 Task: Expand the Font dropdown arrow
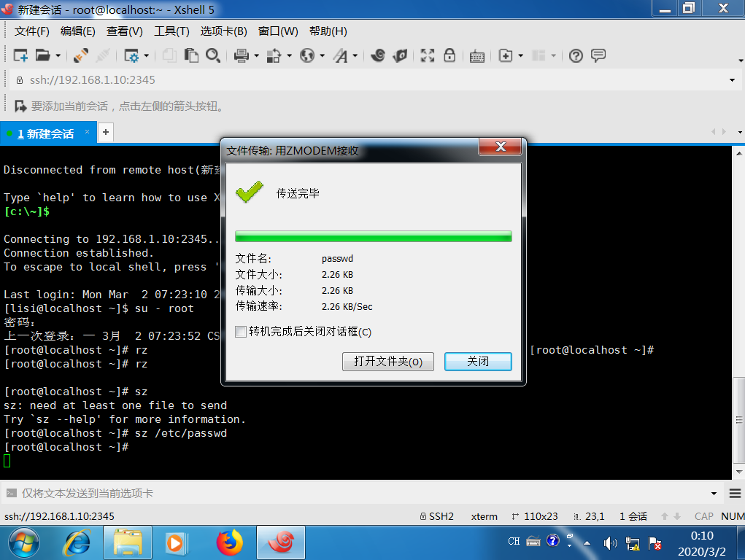pyautogui.click(x=355, y=55)
